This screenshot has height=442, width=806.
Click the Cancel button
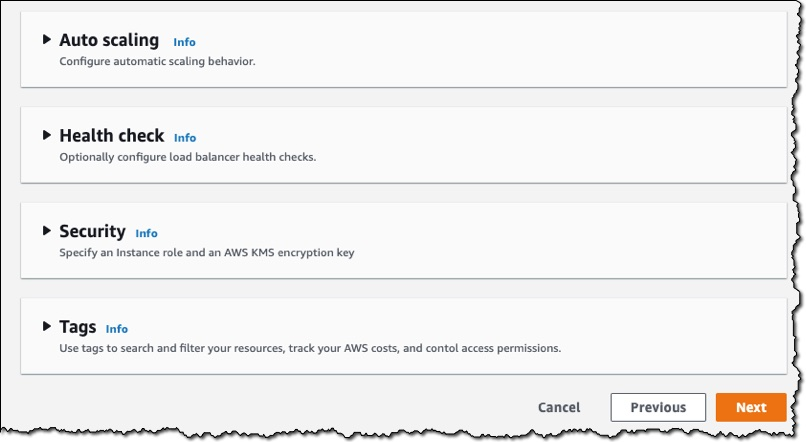click(x=559, y=407)
